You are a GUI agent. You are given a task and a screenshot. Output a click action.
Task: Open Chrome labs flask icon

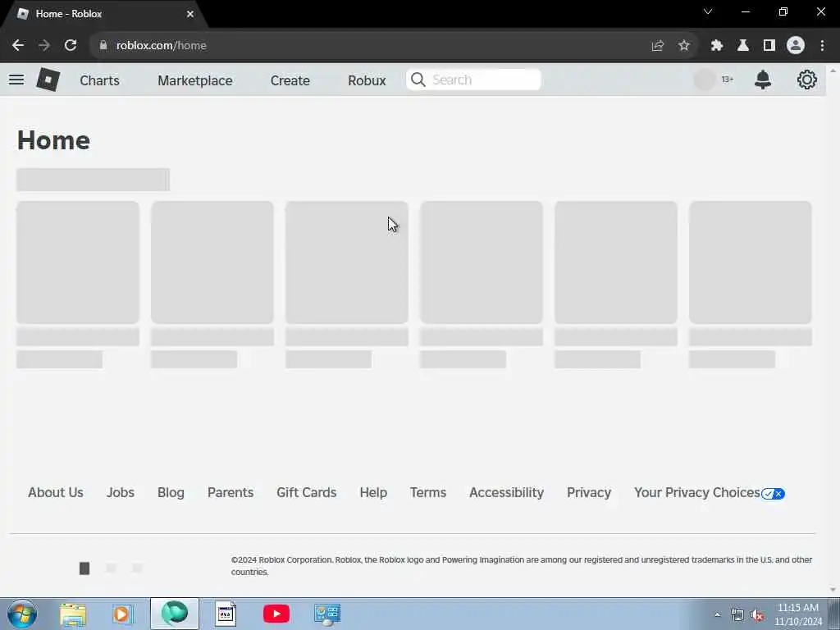[x=743, y=46]
